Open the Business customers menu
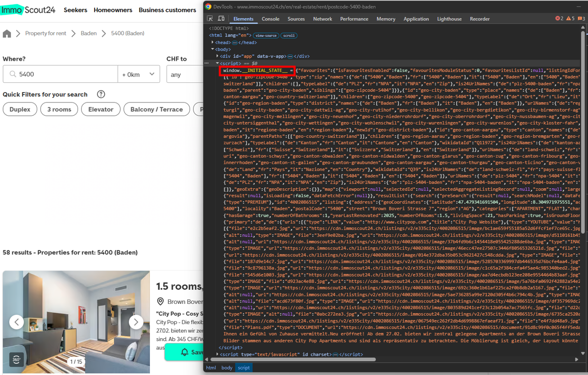The image size is (588, 375). (168, 10)
